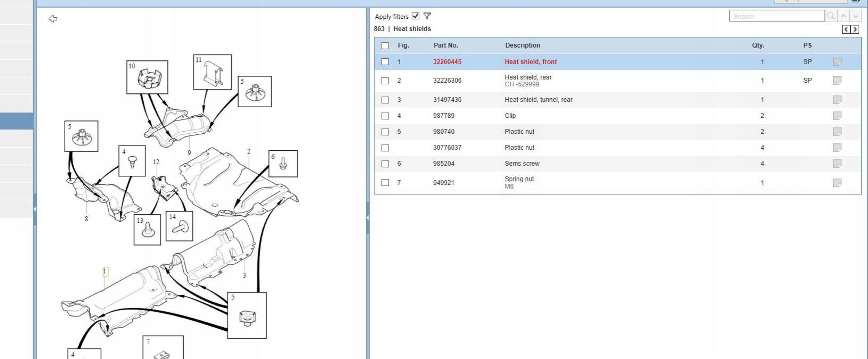The height and width of the screenshot is (359, 868).
Task: Open the filter funnel icon
Action: click(427, 16)
